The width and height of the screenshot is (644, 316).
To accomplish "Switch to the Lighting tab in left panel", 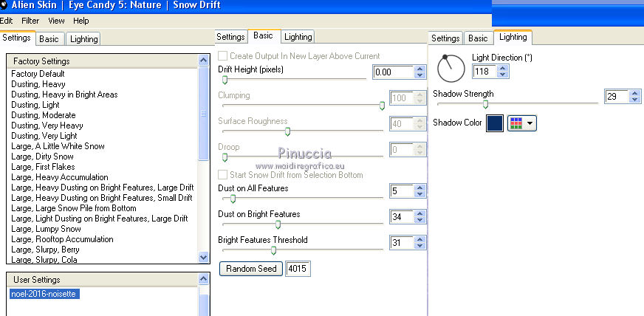I will (83, 39).
